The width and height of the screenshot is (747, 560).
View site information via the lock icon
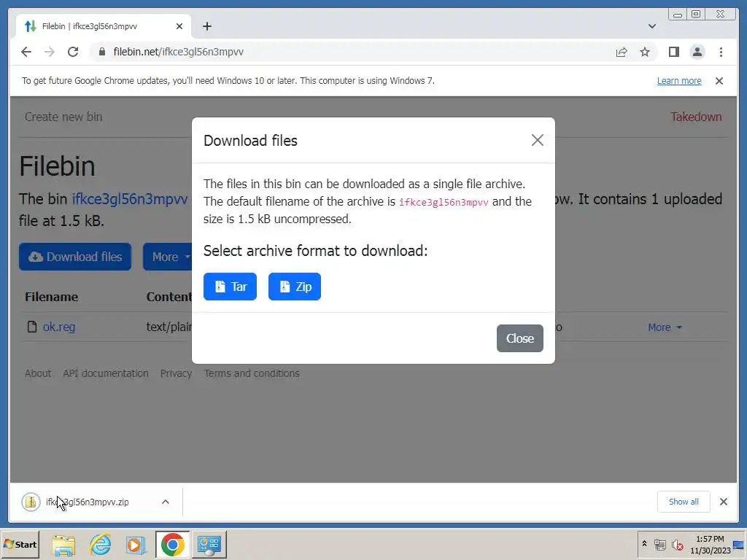coord(101,52)
